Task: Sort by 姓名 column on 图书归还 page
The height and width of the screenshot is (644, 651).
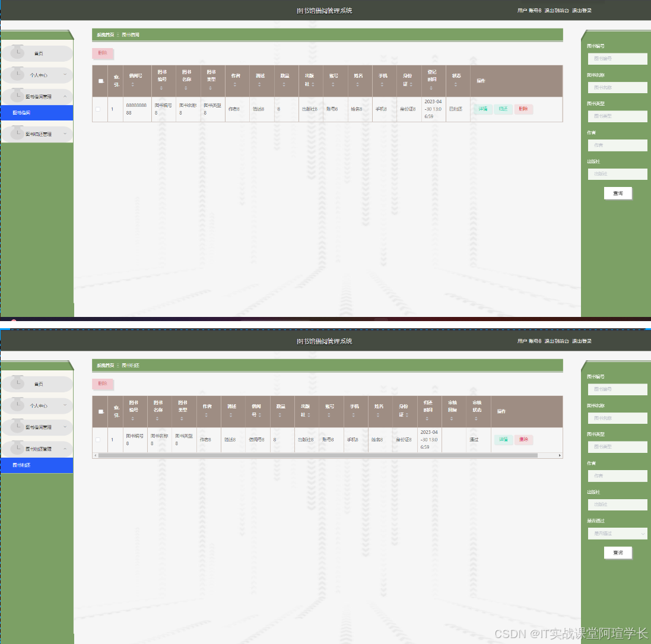Action: (x=378, y=415)
